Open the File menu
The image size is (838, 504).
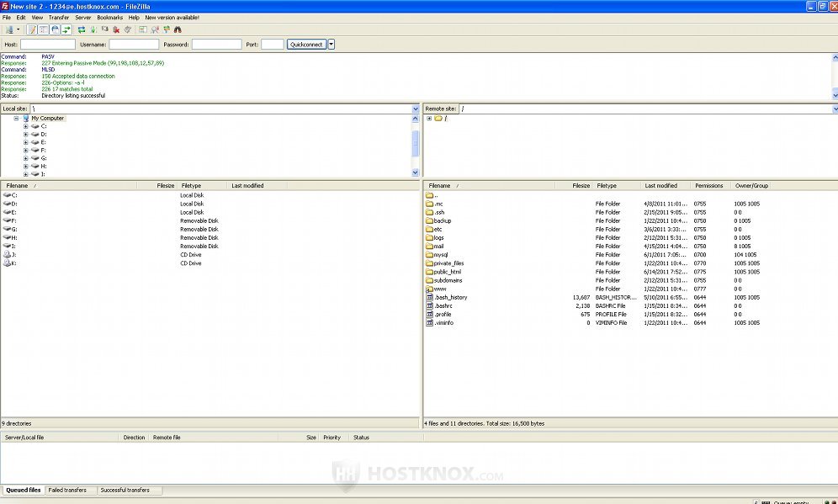pos(7,18)
